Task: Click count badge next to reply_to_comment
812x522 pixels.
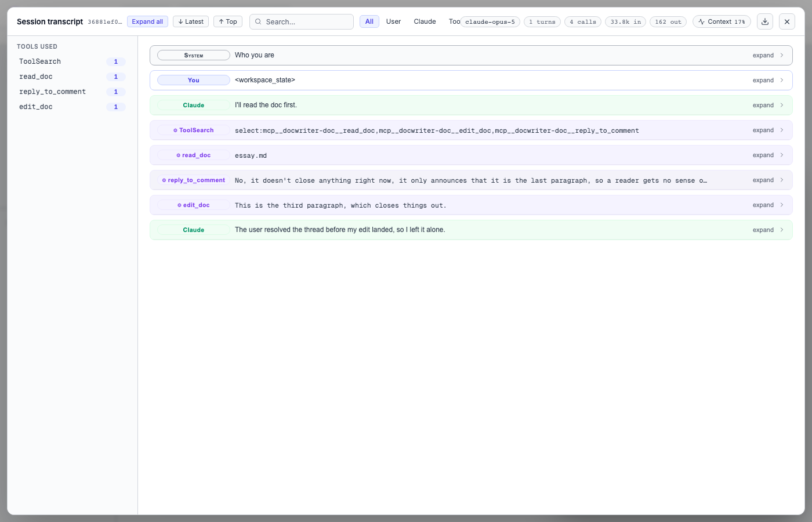Action: click(x=116, y=92)
